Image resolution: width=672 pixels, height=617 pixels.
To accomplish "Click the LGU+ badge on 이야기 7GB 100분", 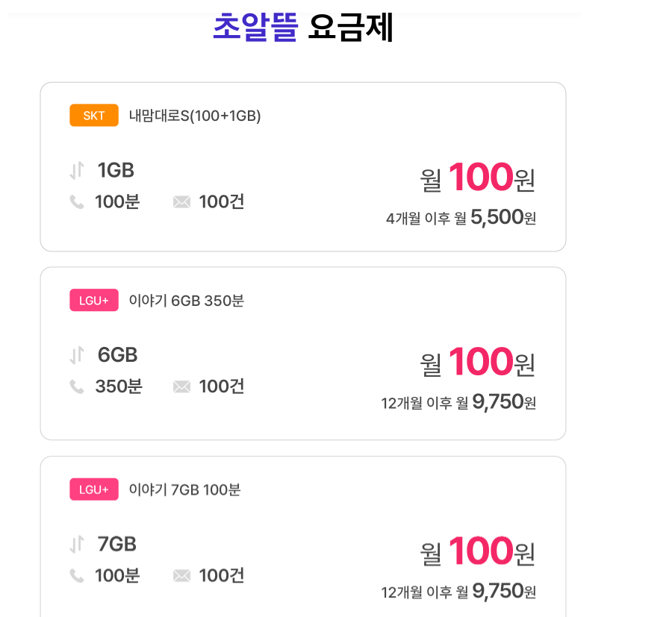I will [94, 489].
